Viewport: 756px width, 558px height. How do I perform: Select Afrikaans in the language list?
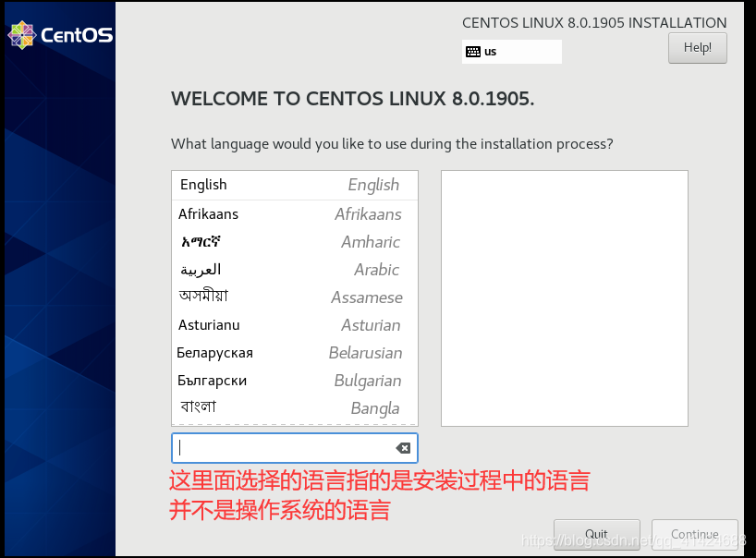click(x=295, y=214)
